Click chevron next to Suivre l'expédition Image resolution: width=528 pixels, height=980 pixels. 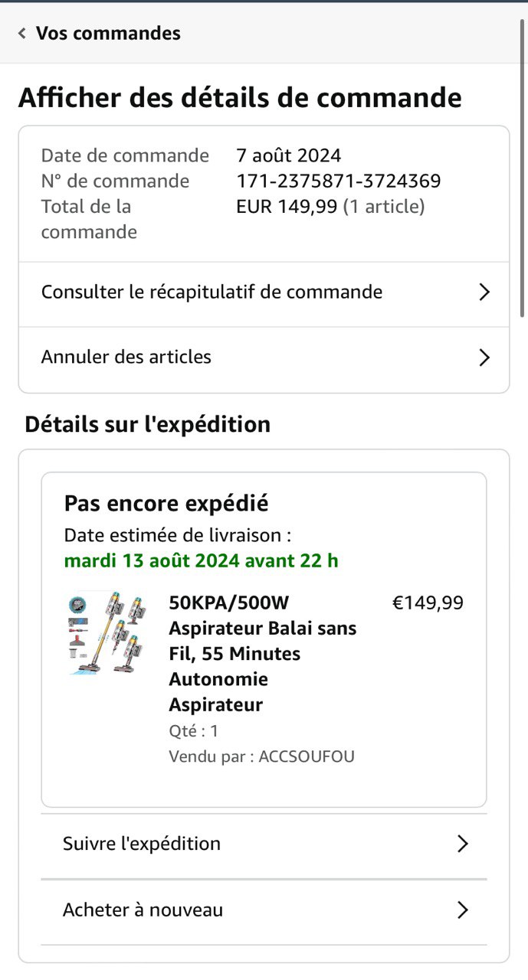point(462,844)
